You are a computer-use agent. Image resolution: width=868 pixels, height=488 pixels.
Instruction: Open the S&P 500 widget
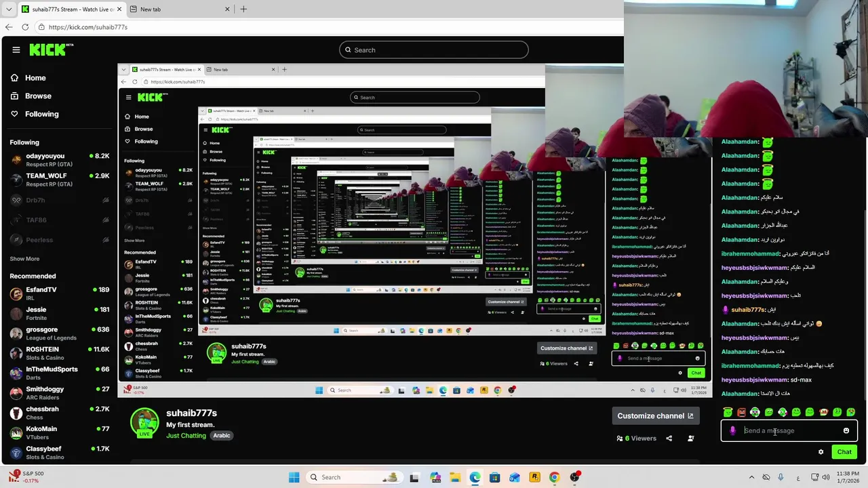(x=26, y=476)
